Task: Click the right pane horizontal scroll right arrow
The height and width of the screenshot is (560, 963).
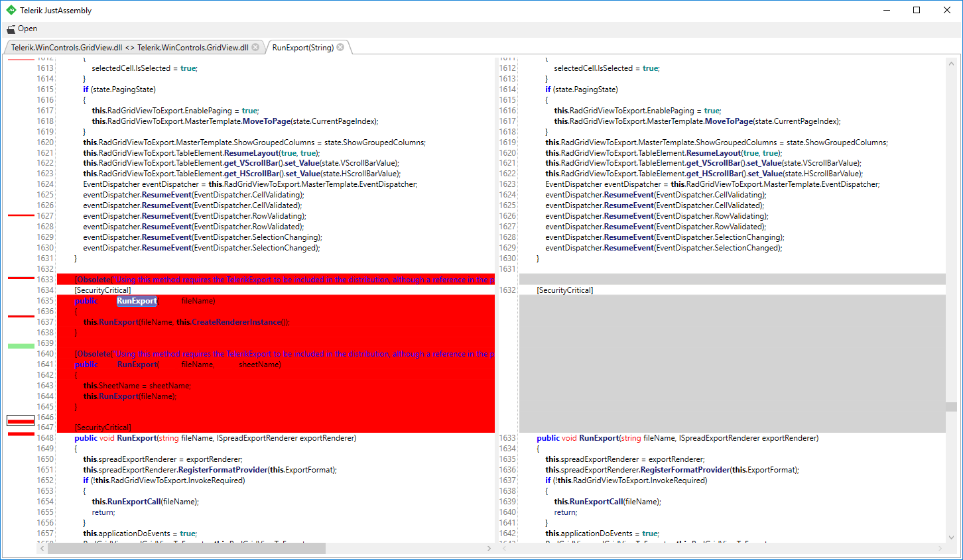Action: (940, 548)
